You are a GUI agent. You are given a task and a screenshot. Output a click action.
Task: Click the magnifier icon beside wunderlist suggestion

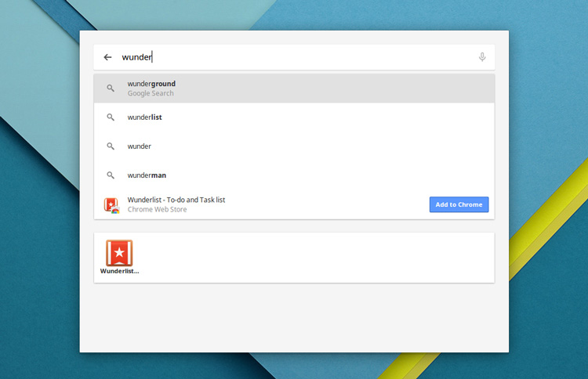point(111,117)
